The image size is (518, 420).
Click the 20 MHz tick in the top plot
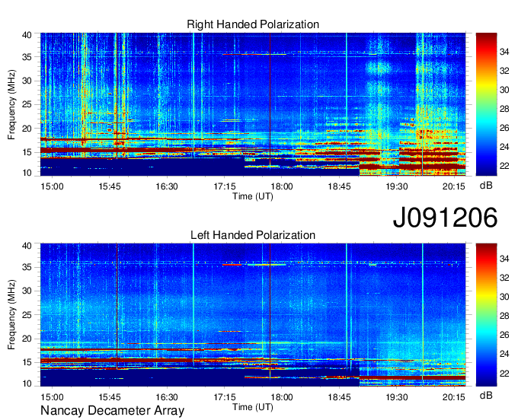coord(27,129)
